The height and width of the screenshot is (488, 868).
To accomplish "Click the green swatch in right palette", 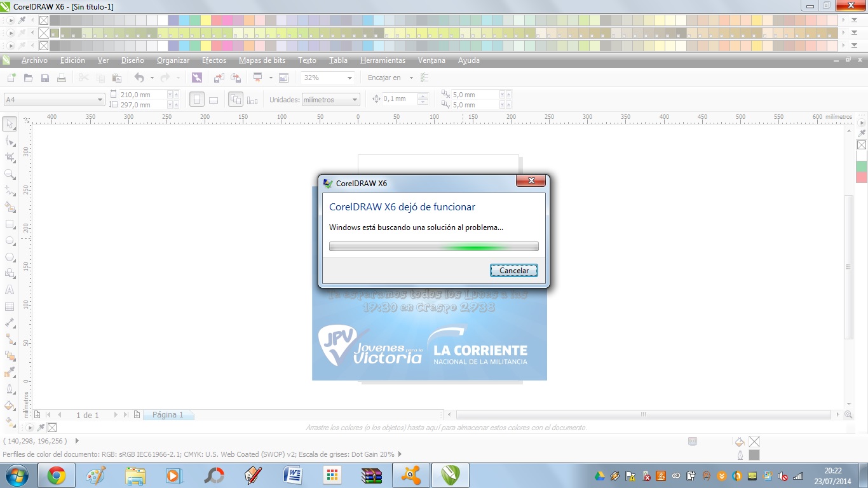I will click(x=862, y=166).
